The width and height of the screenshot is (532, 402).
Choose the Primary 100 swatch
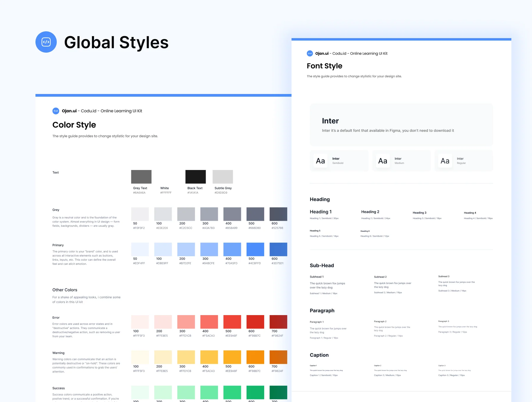click(163, 249)
